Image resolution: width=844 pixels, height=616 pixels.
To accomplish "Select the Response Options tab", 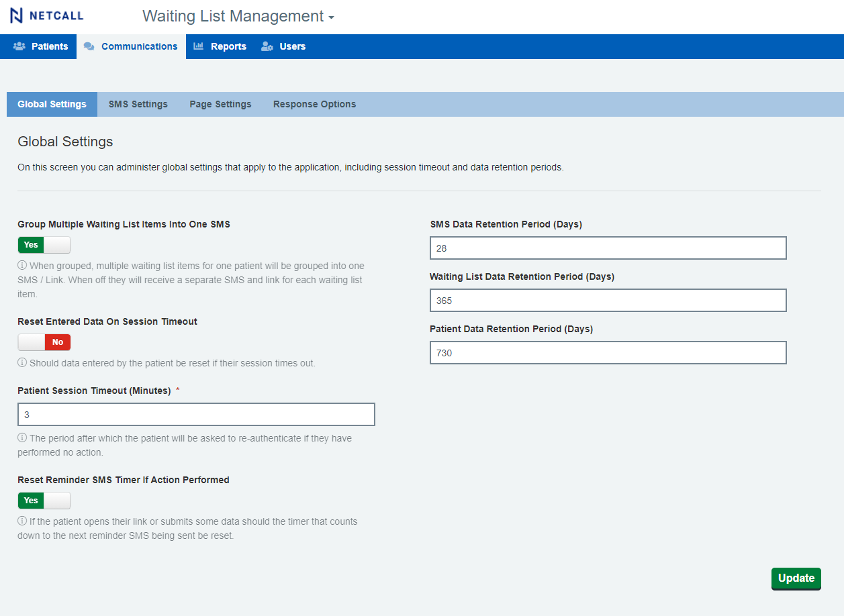I will click(x=314, y=105).
